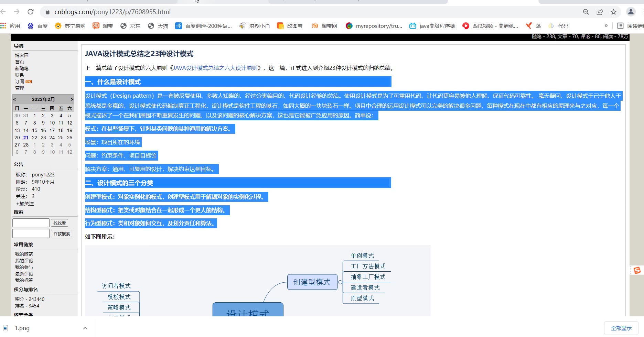Click the 排名 - 3454 entry
644x337 pixels.
point(27,306)
